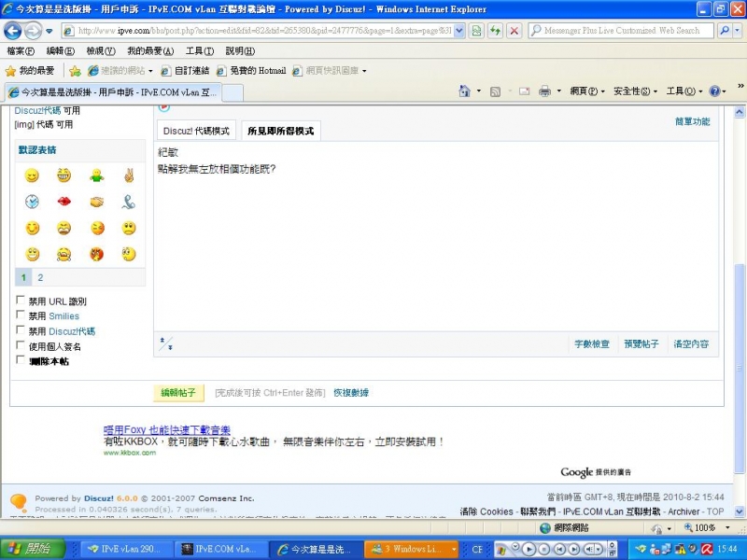Select page 2 of the smilies panel
The image size is (747, 560).
point(39,277)
